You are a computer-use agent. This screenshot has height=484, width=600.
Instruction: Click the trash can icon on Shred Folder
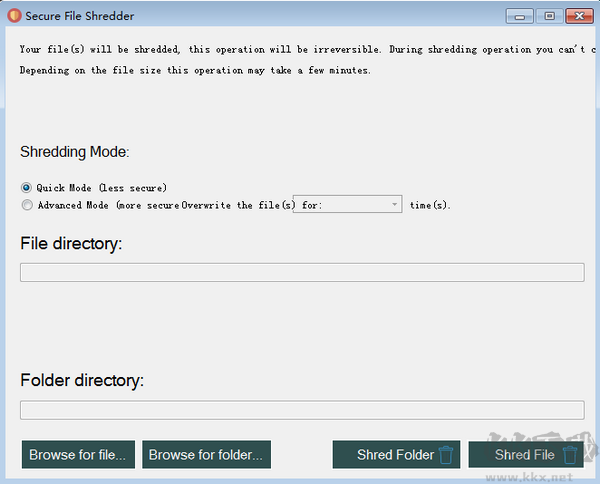click(447, 455)
